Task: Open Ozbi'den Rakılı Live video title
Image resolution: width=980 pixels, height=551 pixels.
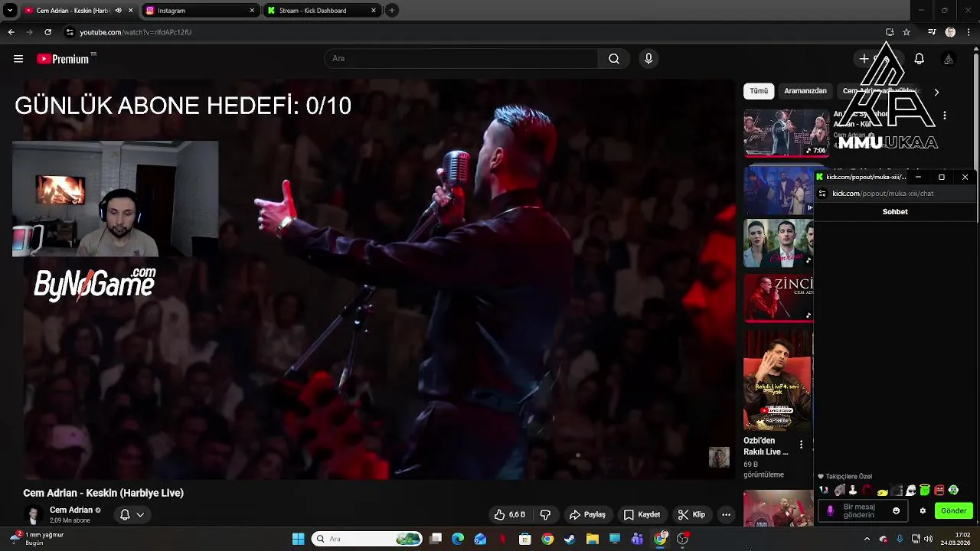Action: pos(766,446)
